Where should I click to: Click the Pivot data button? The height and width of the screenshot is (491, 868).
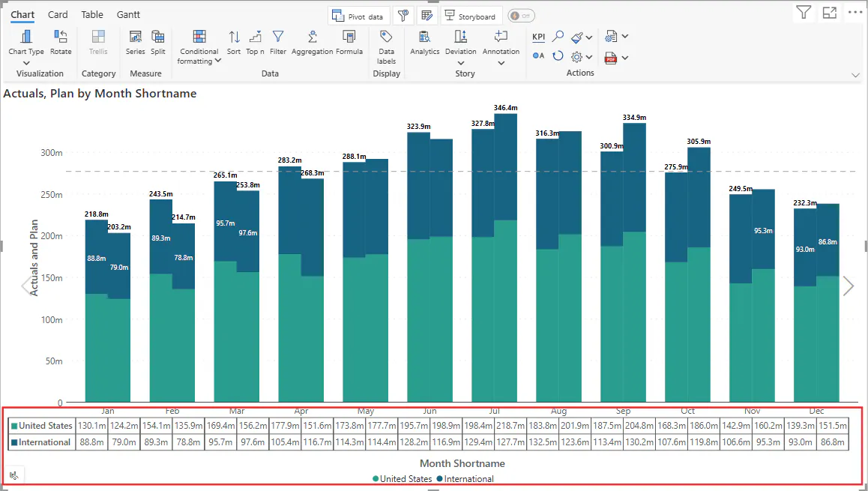tap(358, 16)
